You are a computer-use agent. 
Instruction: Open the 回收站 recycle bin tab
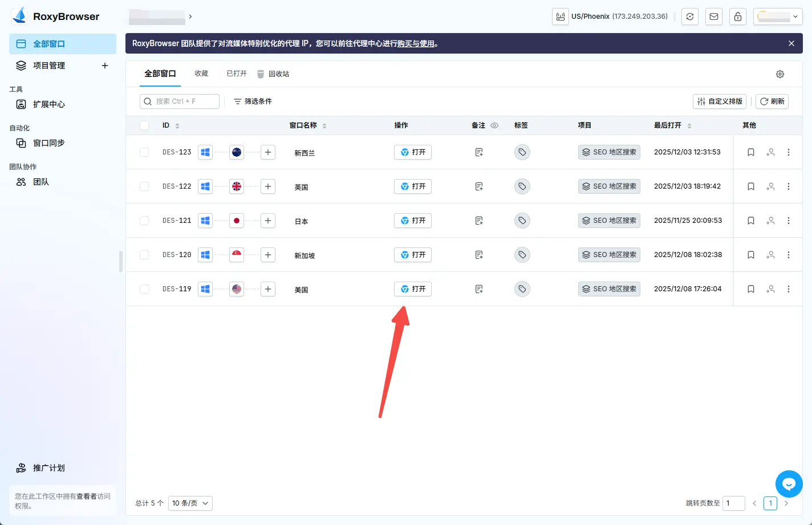pos(279,73)
